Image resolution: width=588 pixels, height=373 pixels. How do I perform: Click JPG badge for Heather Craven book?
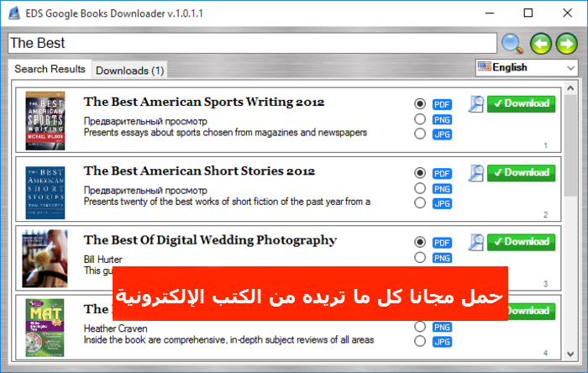coord(442,342)
